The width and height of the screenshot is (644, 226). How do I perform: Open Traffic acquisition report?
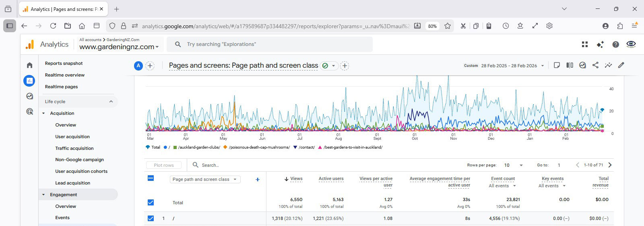click(x=74, y=148)
